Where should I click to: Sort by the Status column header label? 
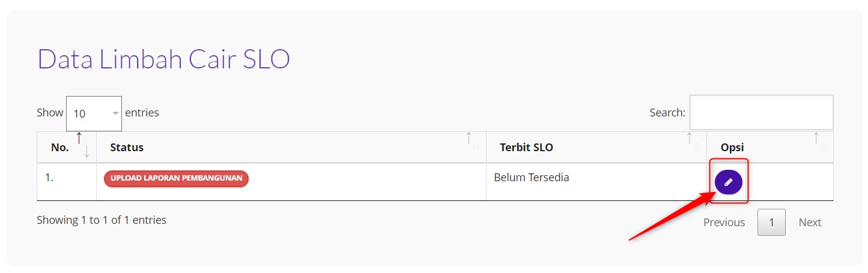127,147
